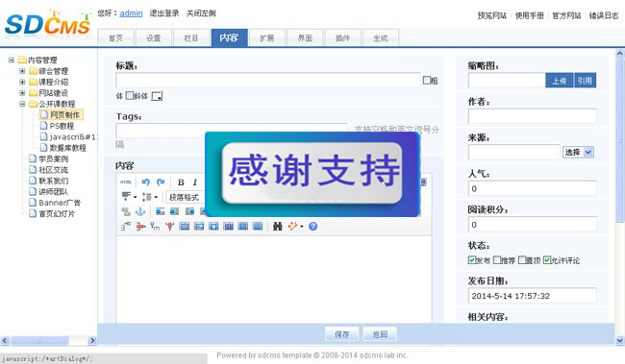Open the 错误日志 link

604,15
